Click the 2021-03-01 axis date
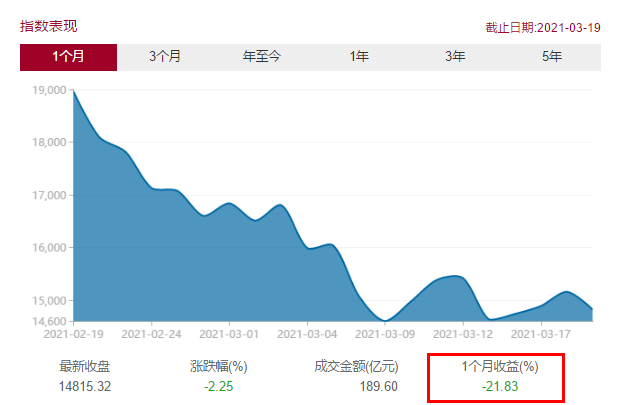Image resolution: width=631 pixels, height=405 pixels. (x=229, y=335)
